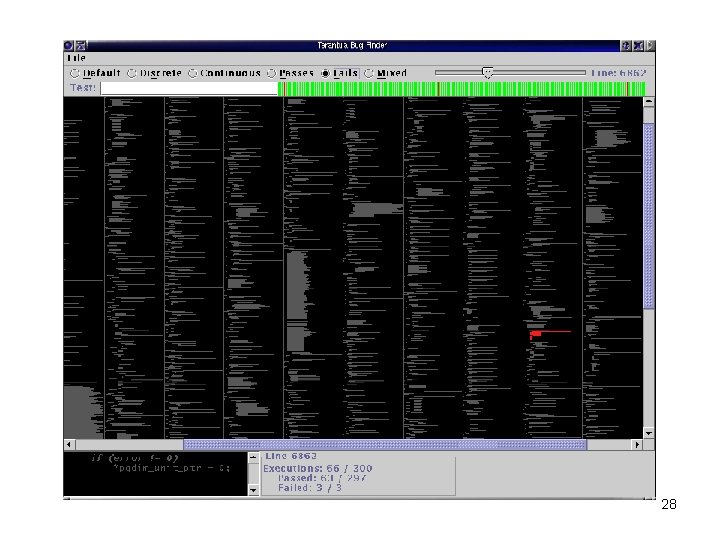Click the code pane scroll-up arrow
The width and height of the screenshot is (720, 540).
pos(253,457)
